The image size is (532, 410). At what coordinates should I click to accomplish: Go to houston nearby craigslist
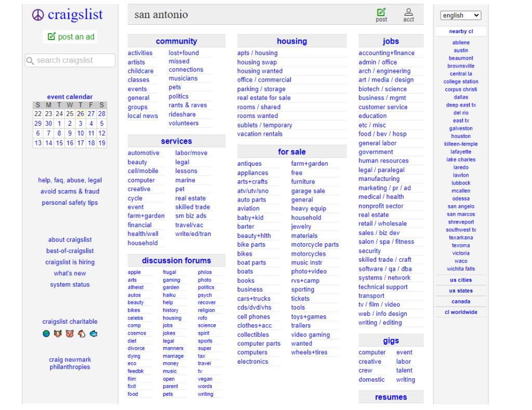[x=461, y=136]
